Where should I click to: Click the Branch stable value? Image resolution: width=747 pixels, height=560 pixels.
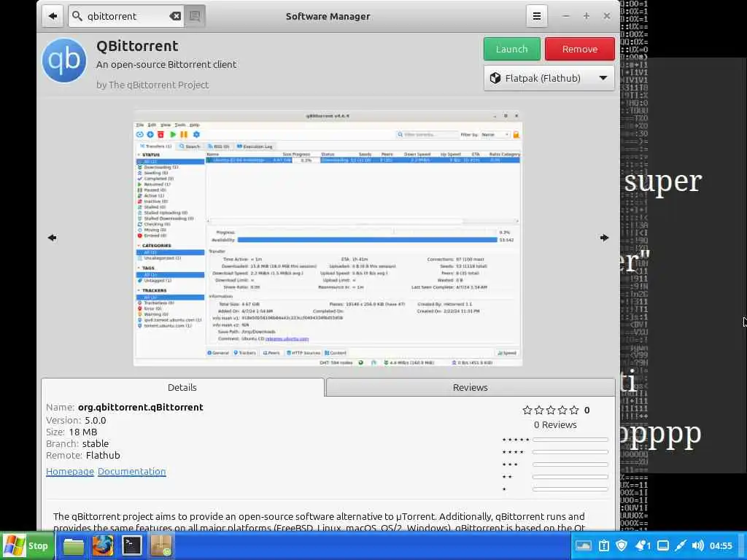(96, 444)
